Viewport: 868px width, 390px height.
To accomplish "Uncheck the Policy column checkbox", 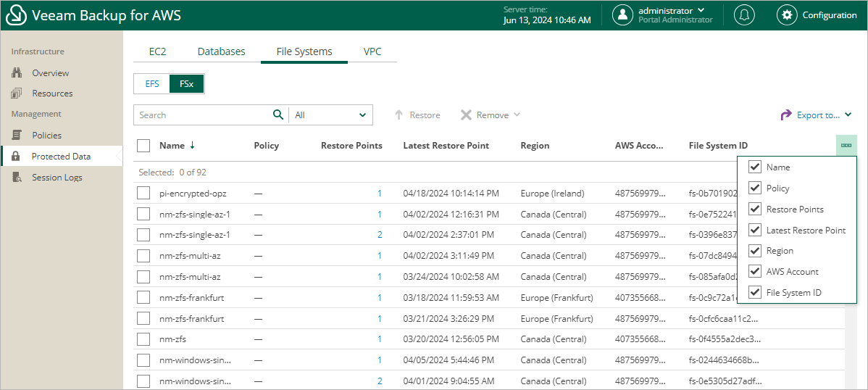I will click(754, 188).
